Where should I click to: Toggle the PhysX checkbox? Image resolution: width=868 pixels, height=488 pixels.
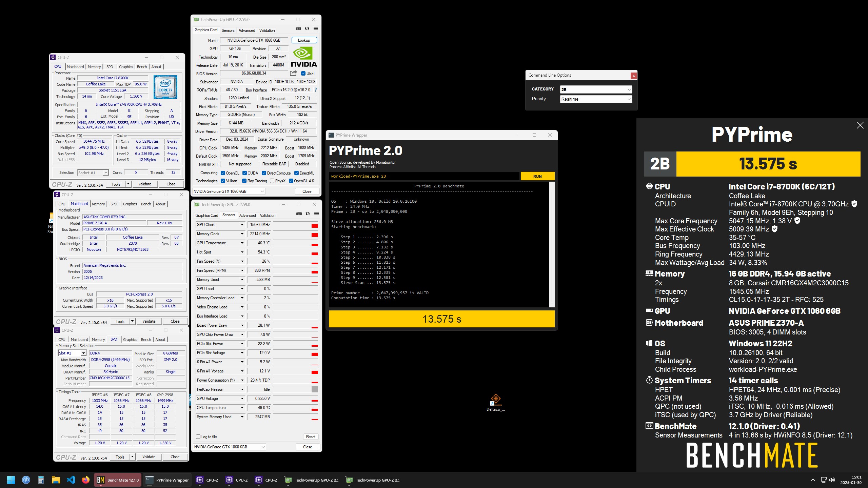coord(272,181)
